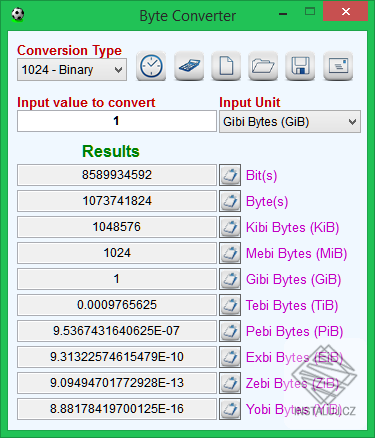Click the Conversion Type heading
Viewport: 375px width, 438px height.
pos(69,50)
